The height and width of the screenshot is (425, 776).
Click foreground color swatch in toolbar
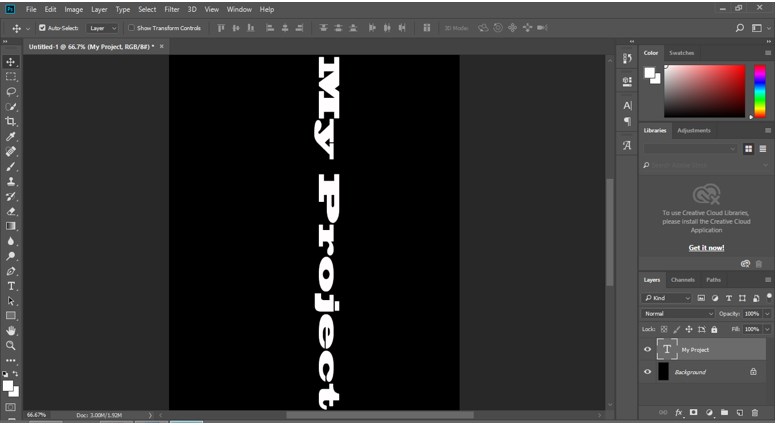tap(7, 385)
